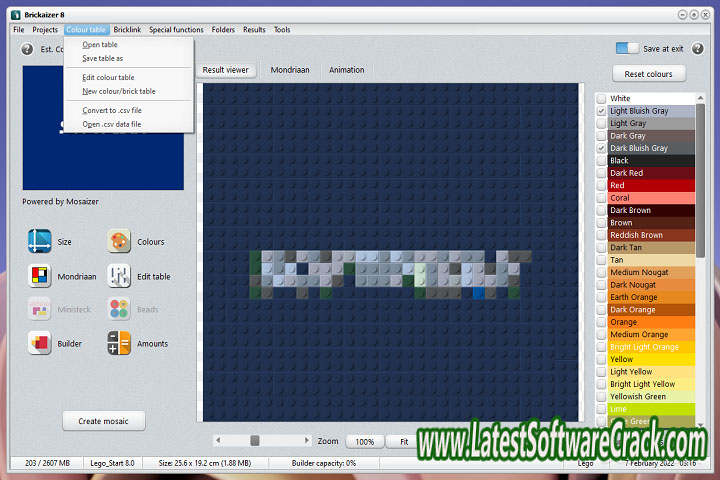This screenshot has height=480, width=720.
Task: Click the Reset colours button
Action: click(648, 74)
